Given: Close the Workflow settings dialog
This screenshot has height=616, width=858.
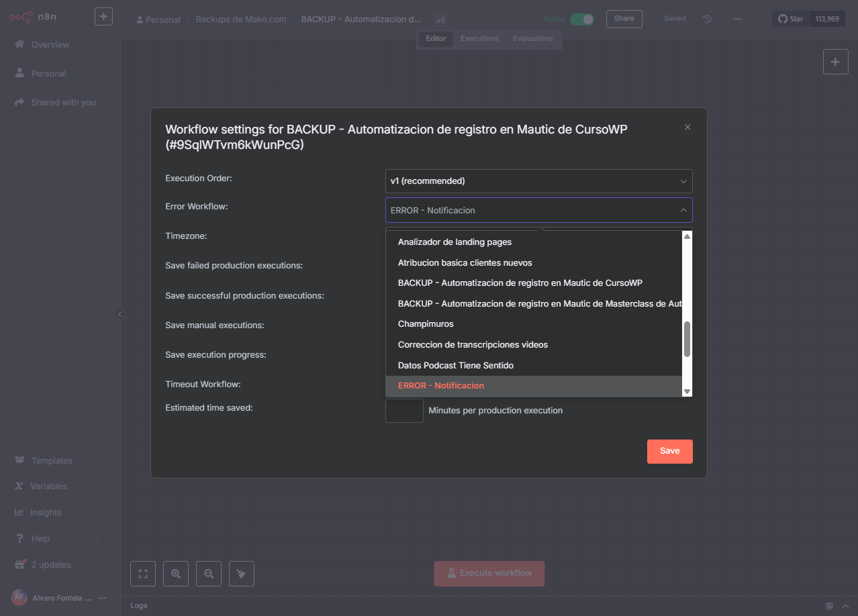Looking at the screenshot, I should pyautogui.click(x=687, y=127).
